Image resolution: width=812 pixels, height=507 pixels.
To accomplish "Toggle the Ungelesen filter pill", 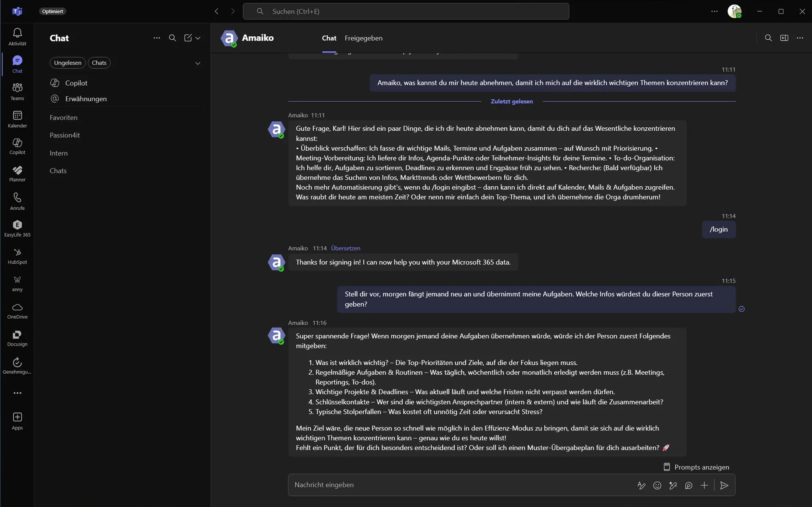I will pyautogui.click(x=67, y=62).
